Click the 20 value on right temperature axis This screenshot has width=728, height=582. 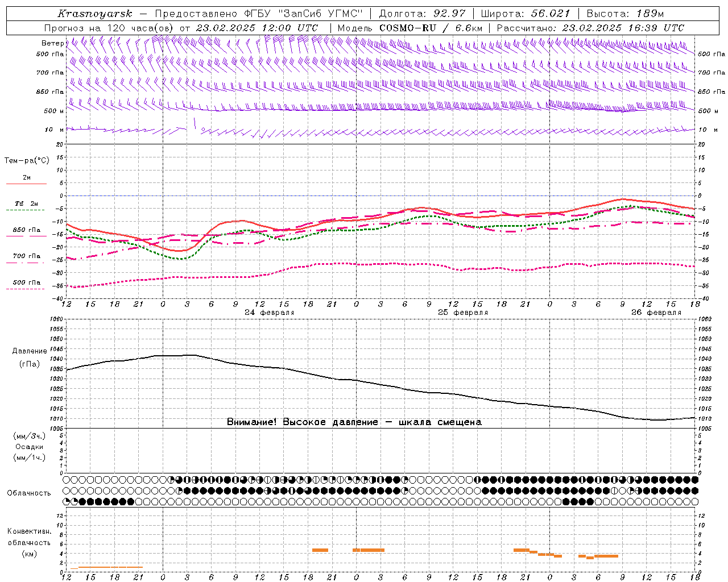click(701, 144)
